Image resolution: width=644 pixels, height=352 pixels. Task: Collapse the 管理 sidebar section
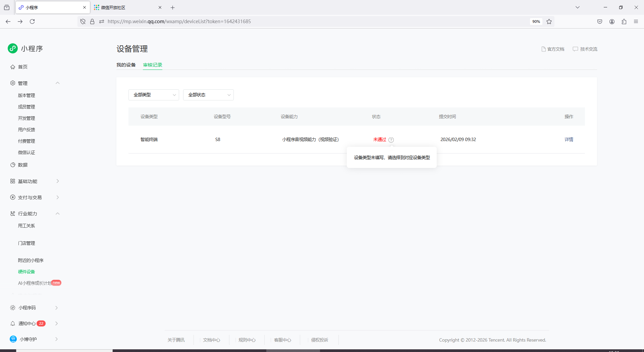(58, 83)
